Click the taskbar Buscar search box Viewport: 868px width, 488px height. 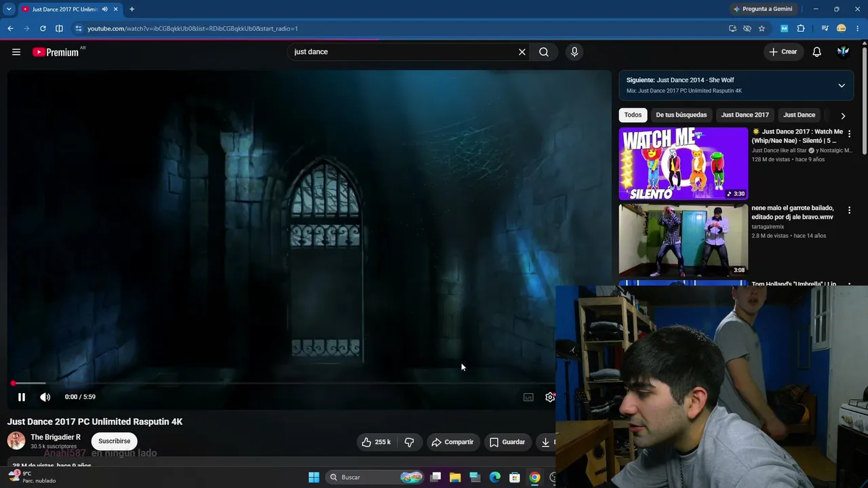point(375,477)
